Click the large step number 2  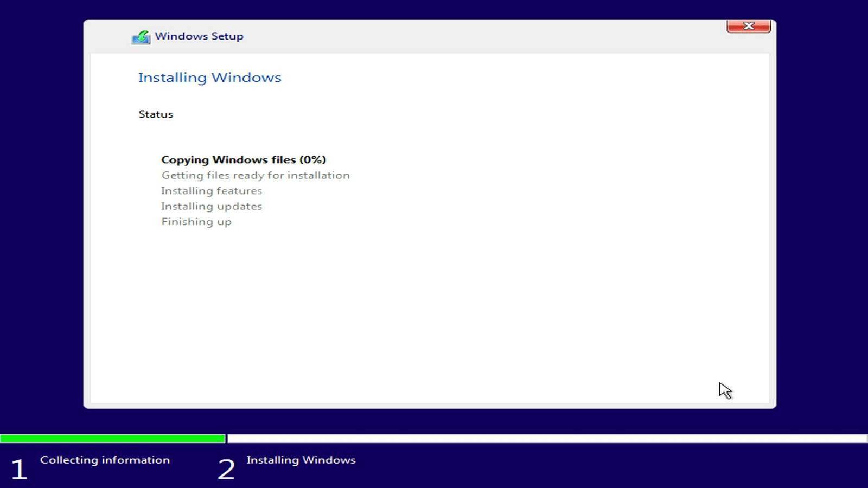tap(226, 469)
